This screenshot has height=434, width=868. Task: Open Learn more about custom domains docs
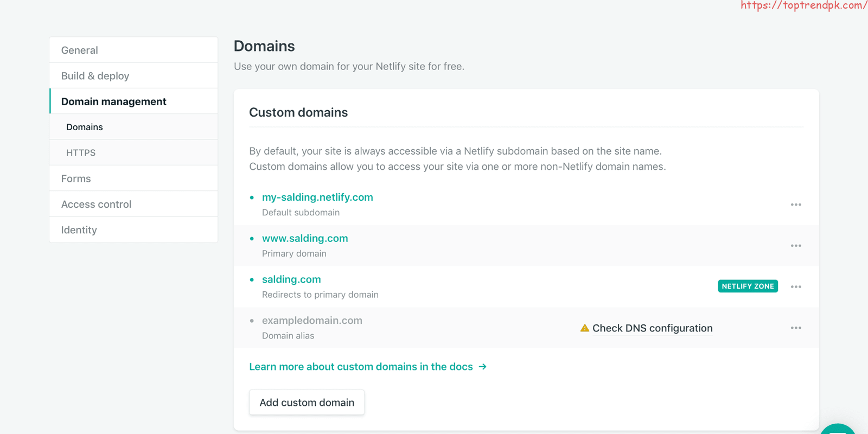[368, 367]
